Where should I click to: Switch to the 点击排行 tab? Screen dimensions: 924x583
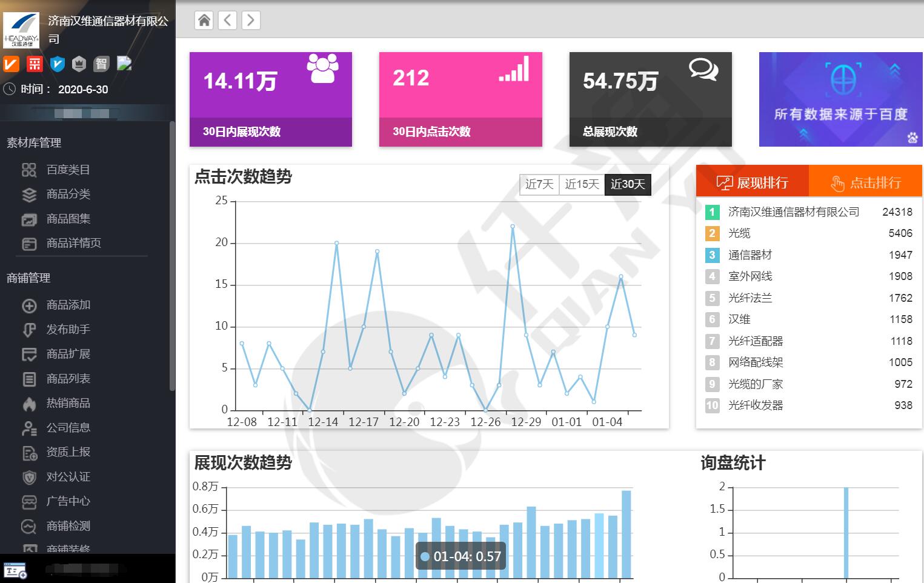[x=865, y=181]
